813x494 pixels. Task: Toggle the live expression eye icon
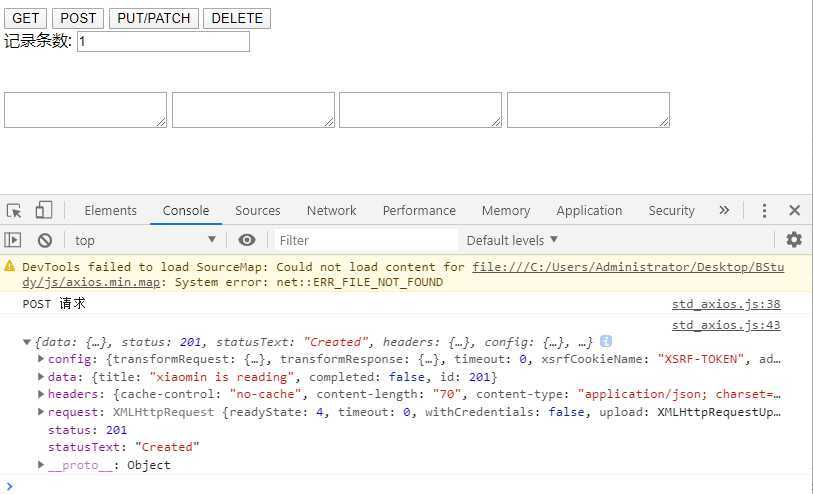point(247,240)
